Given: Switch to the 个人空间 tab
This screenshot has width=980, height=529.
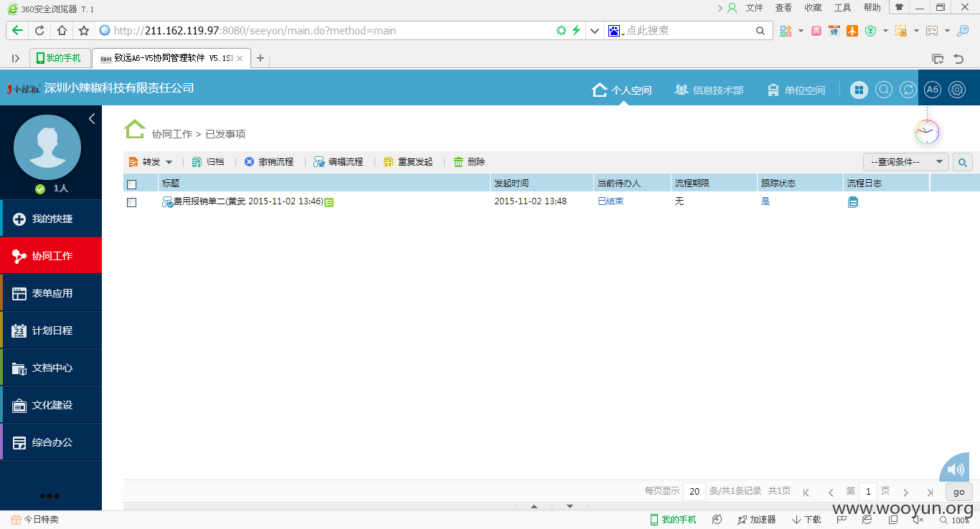Looking at the screenshot, I should 622,90.
